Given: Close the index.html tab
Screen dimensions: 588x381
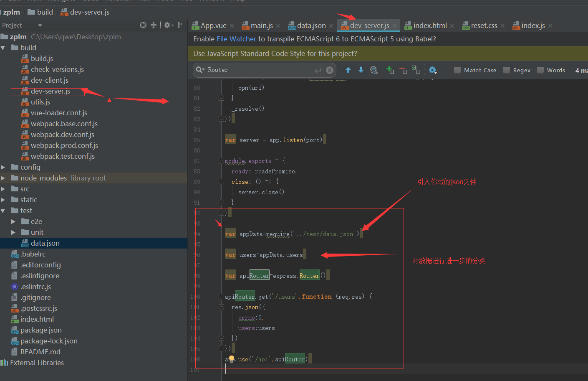Looking at the screenshot, I should click(x=452, y=26).
